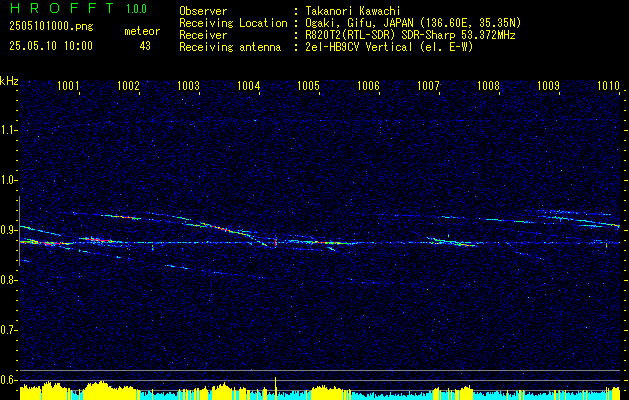The image size is (629, 400).
Task: Click frequency axis label 0.9
Action: (x=9, y=230)
